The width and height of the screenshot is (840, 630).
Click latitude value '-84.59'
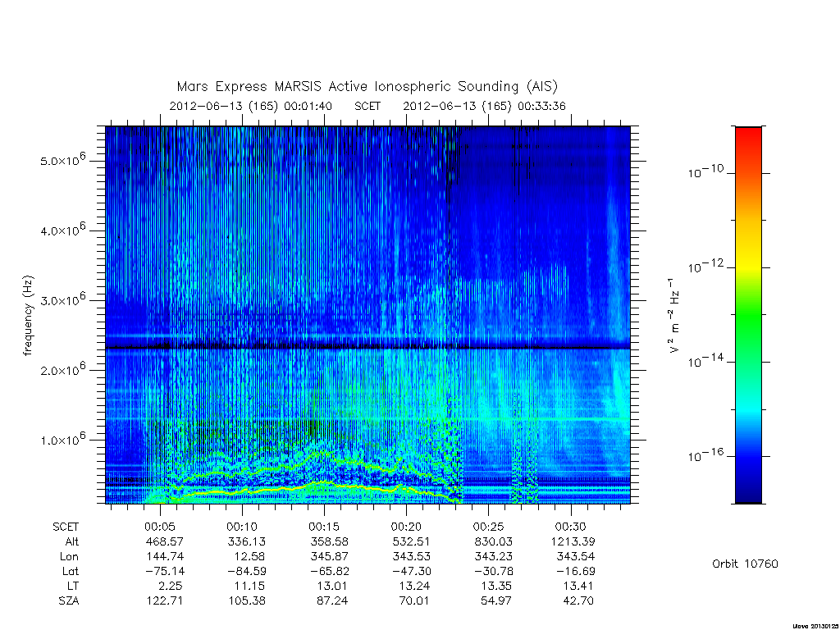(246, 572)
